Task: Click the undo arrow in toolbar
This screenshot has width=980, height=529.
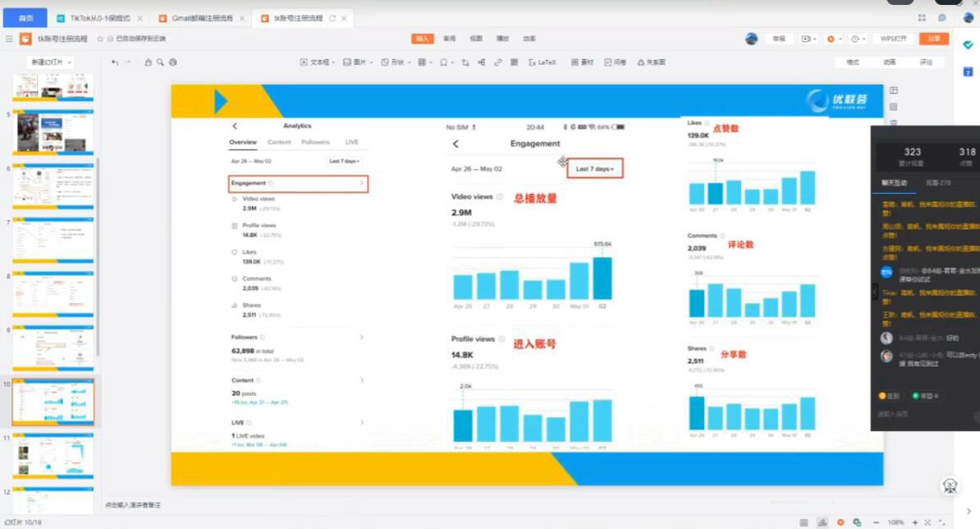Action: tap(115, 62)
